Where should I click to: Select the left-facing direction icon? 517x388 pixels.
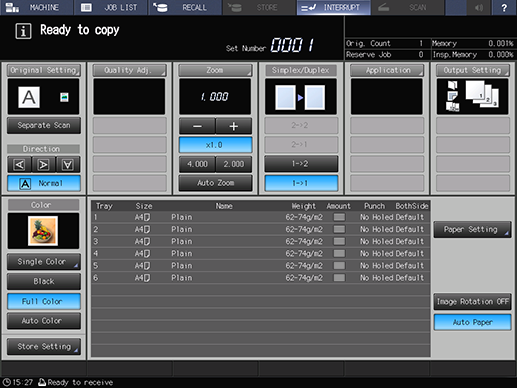click(19, 164)
